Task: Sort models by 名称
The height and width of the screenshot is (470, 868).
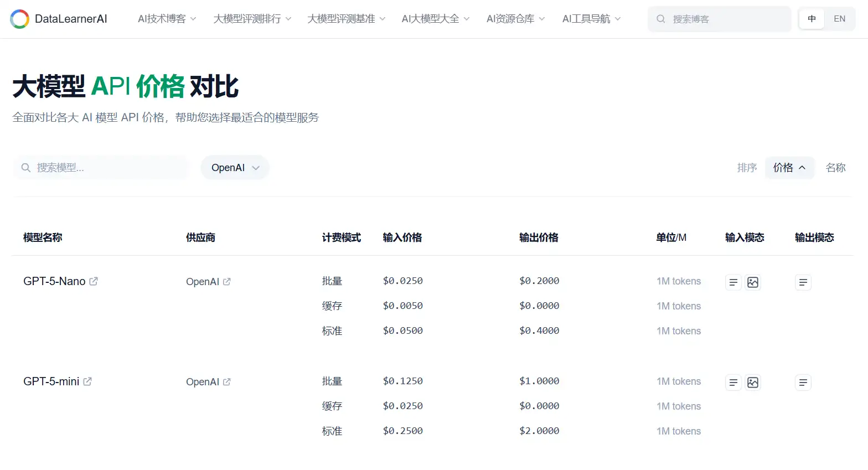Action: point(835,168)
